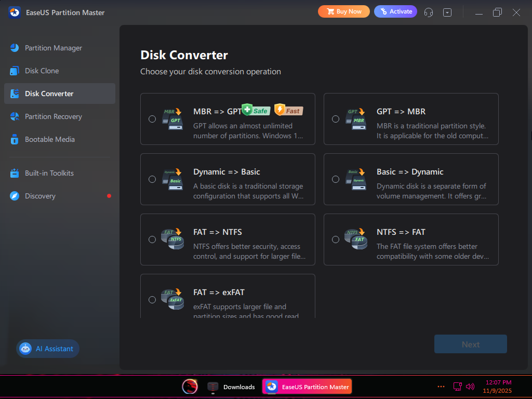
Task: Click description "GPT allows an almost unlimited"
Action: pyautogui.click(x=243, y=126)
